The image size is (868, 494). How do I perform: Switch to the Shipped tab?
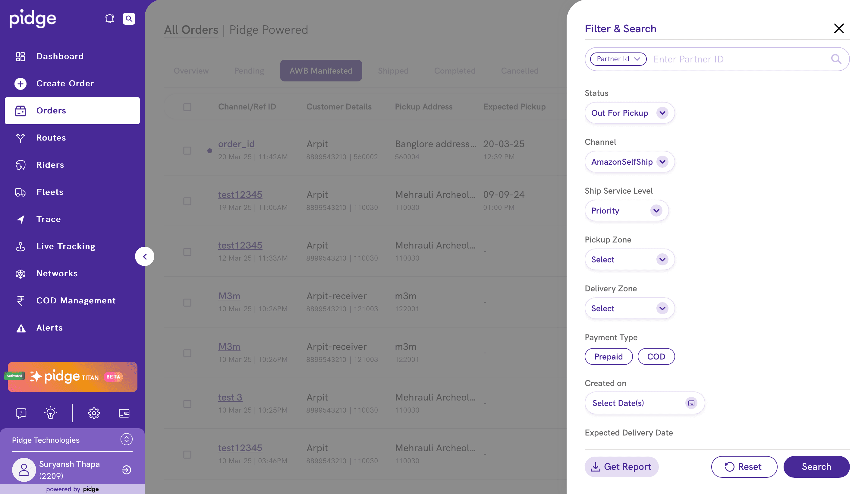(x=393, y=71)
